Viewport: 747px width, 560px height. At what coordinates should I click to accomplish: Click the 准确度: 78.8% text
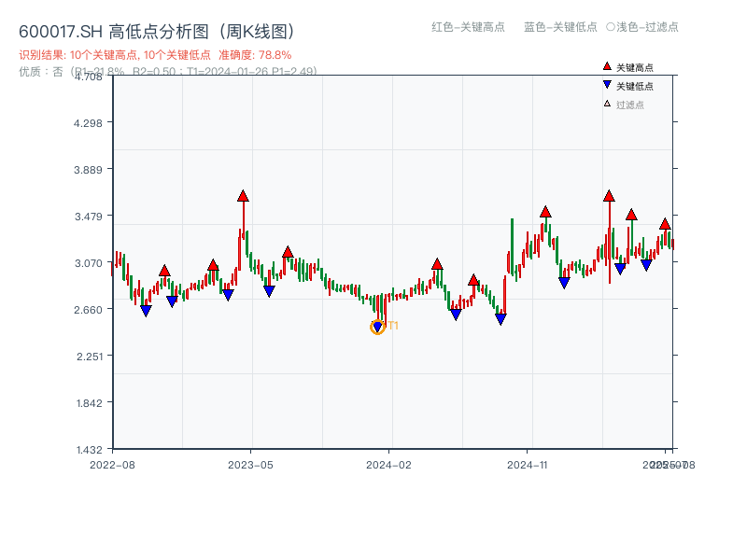[x=255, y=55]
